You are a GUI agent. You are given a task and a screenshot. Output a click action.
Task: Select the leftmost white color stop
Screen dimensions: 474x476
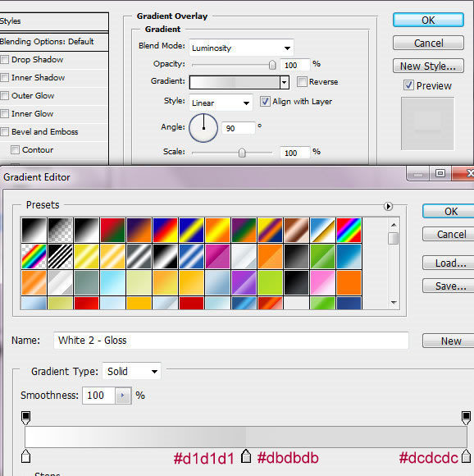[26, 456]
